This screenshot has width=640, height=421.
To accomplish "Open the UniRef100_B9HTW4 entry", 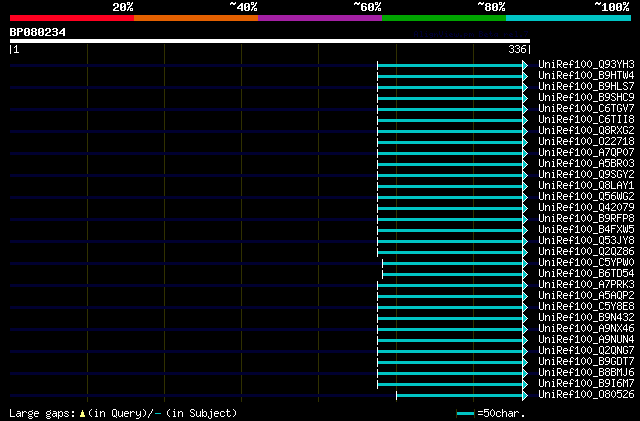I will [586, 76].
